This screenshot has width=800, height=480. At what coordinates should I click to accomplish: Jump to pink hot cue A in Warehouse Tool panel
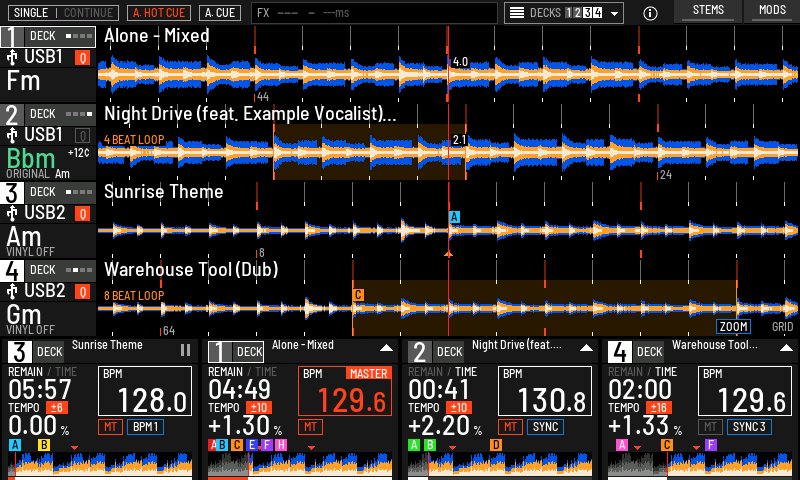coord(622,445)
